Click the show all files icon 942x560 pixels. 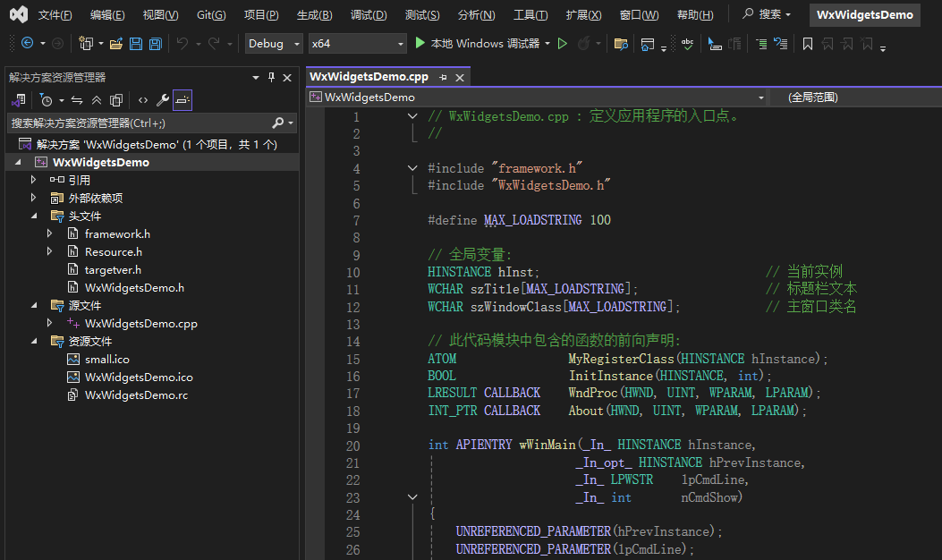click(116, 99)
